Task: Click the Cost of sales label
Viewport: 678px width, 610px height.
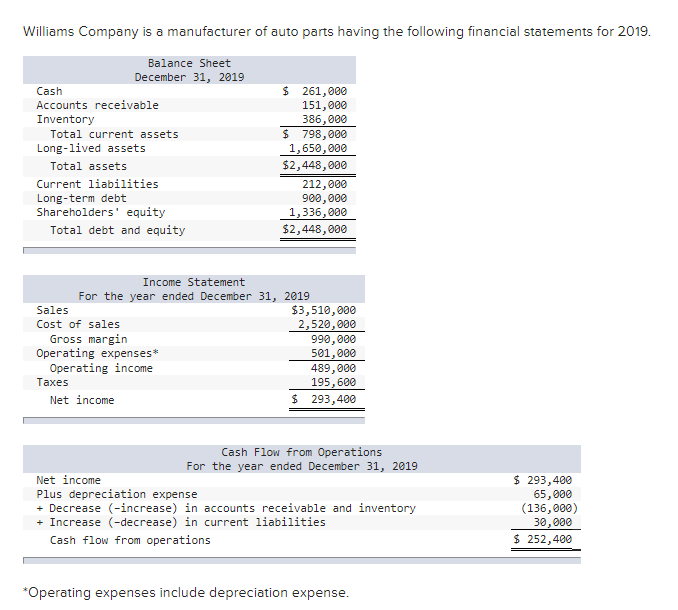Action: coord(78,324)
